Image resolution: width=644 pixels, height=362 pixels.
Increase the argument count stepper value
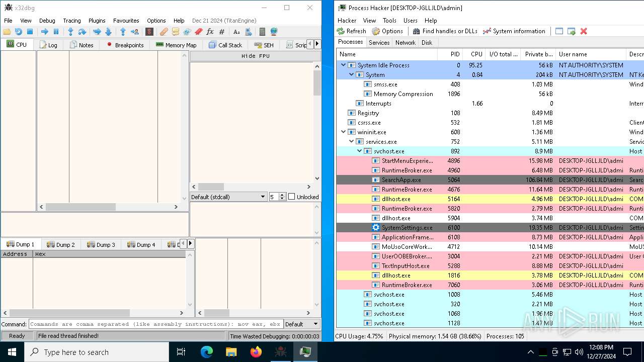282,195
